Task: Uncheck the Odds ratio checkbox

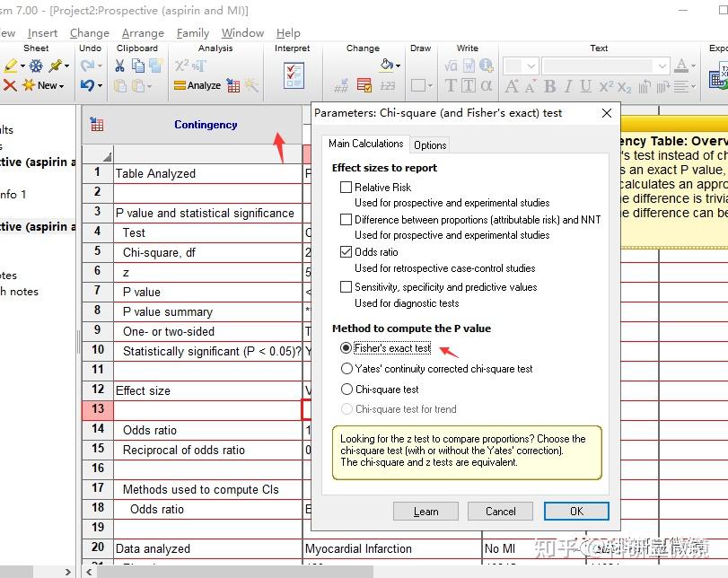Action: (x=346, y=252)
